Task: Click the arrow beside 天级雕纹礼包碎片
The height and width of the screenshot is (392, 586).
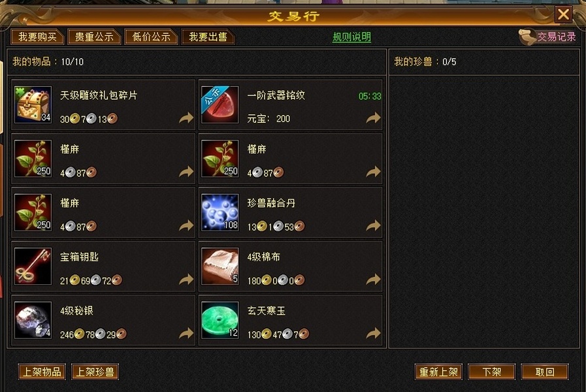Action: pos(186,118)
